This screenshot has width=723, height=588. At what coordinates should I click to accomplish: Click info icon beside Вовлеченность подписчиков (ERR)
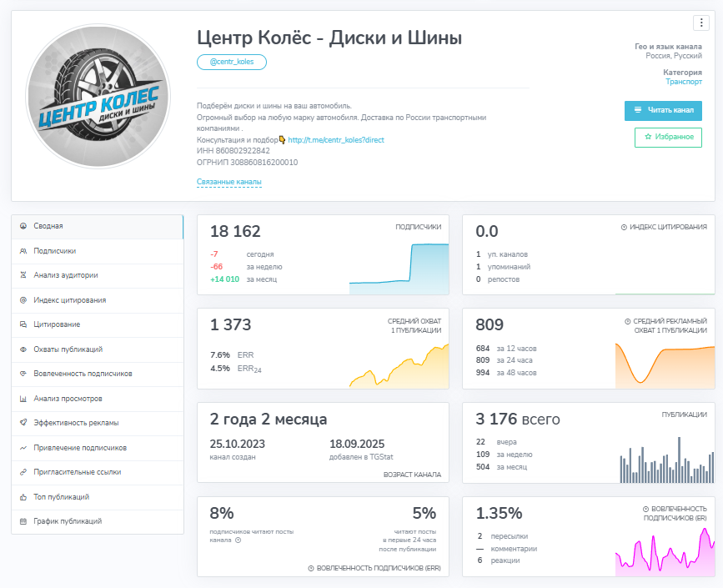click(x=311, y=569)
